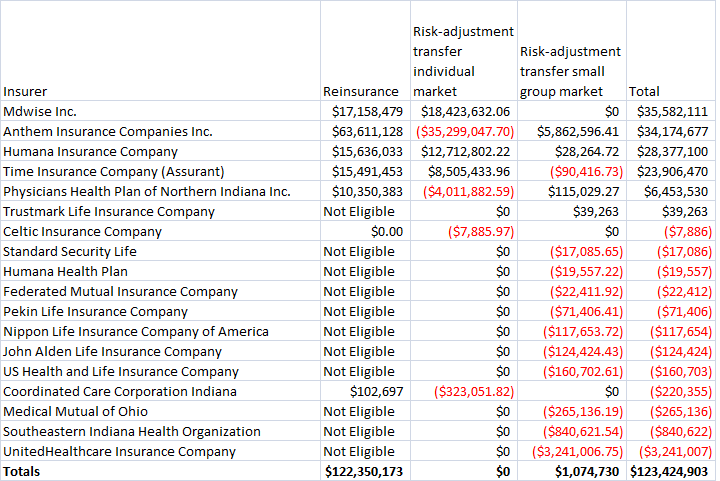Select the $12,712,802.22 cell

[464, 151]
